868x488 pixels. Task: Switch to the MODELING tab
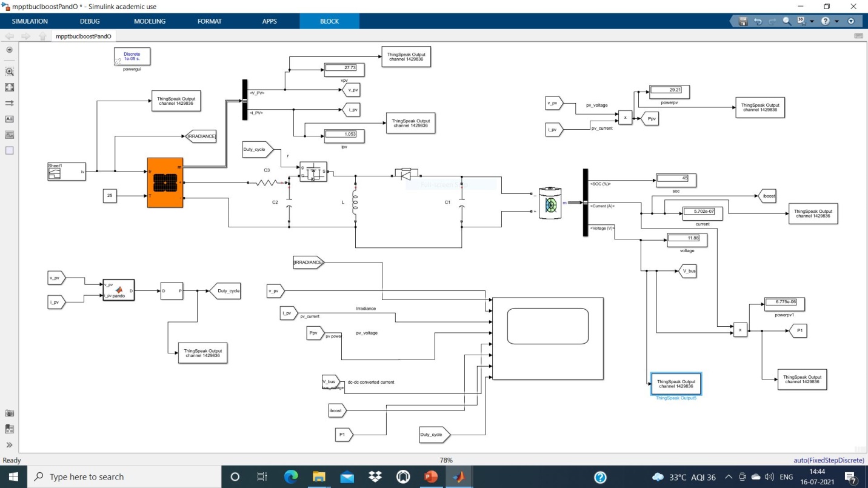(150, 21)
